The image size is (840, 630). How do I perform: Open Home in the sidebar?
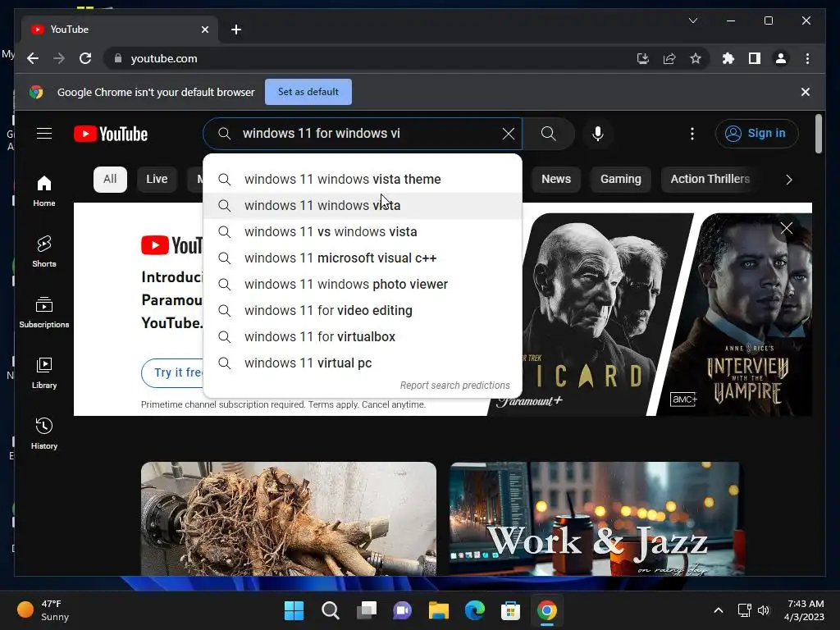(44, 190)
